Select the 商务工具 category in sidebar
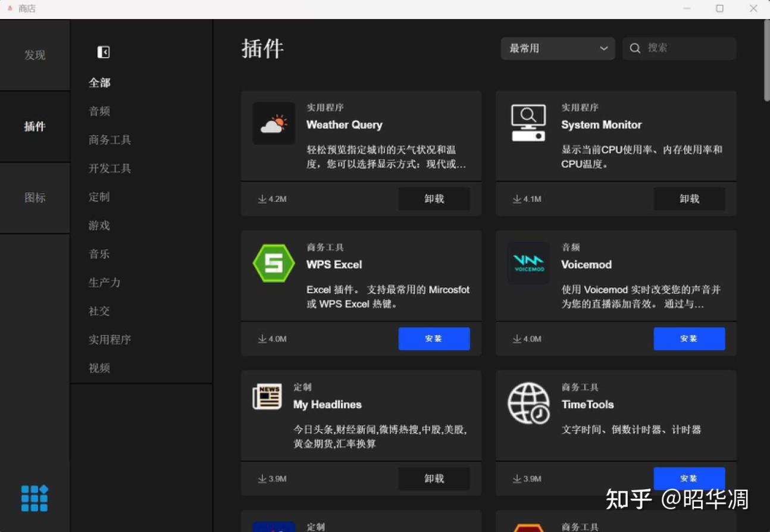The image size is (770, 532). point(109,140)
